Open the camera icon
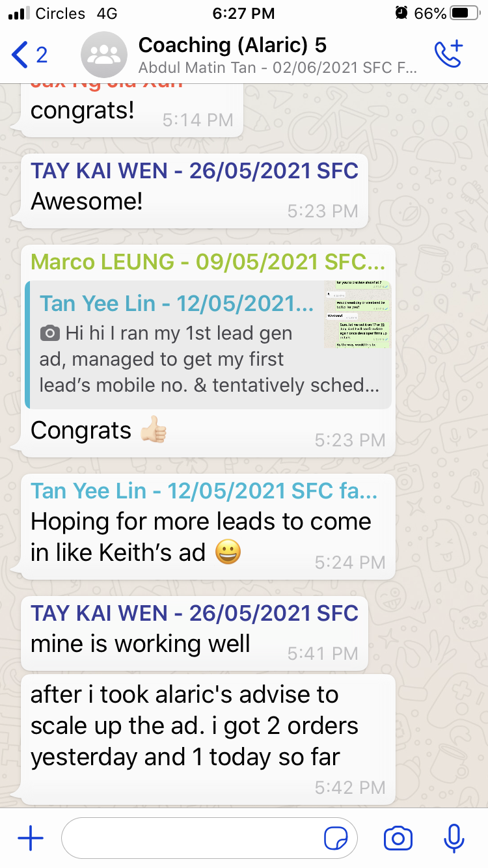 pos(398,839)
